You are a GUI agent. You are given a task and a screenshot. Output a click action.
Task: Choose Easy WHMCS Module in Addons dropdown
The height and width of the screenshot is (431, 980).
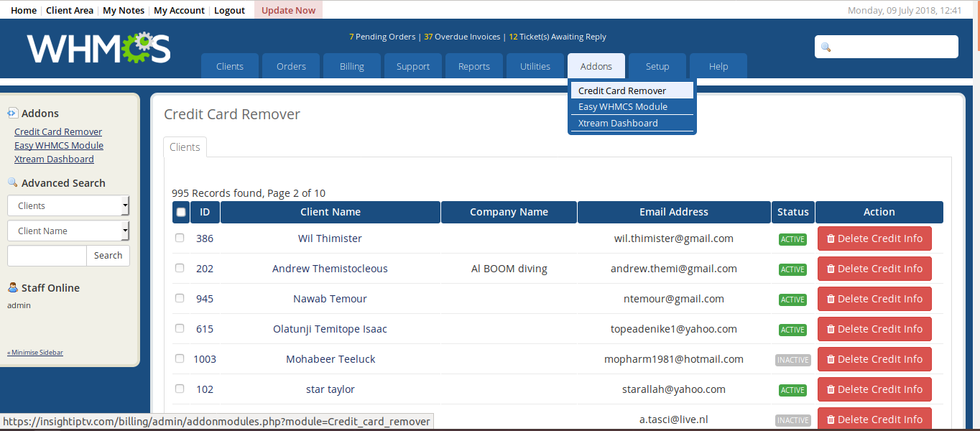click(x=622, y=106)
